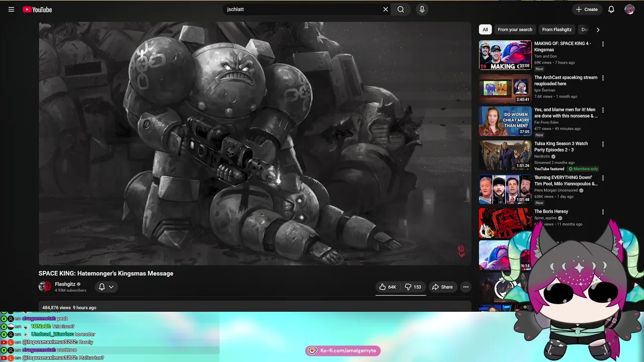Open the YouTube hamburger guide menu
This screenshot has width=644, height=362.
pos(11,9)
